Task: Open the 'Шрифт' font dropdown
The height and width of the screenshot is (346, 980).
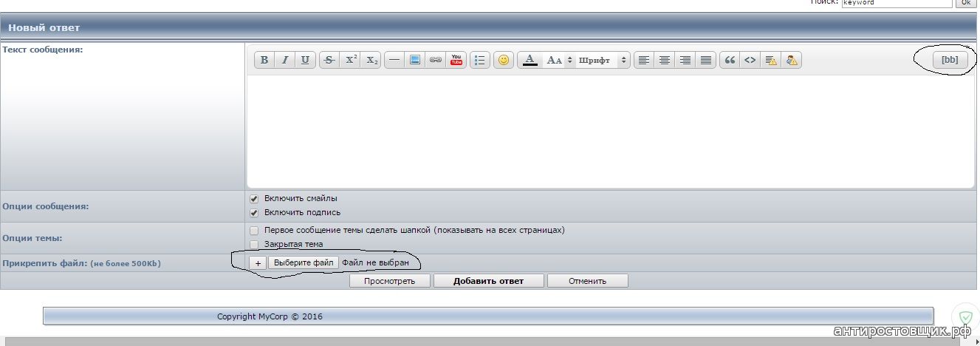Action: [x=603, y=61]
